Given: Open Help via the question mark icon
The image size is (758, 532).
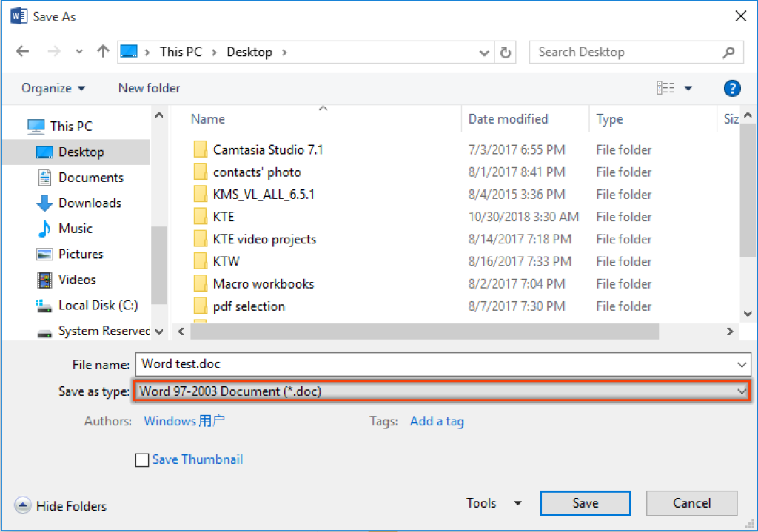Looking at the screenshot, I should pos(732,88).
